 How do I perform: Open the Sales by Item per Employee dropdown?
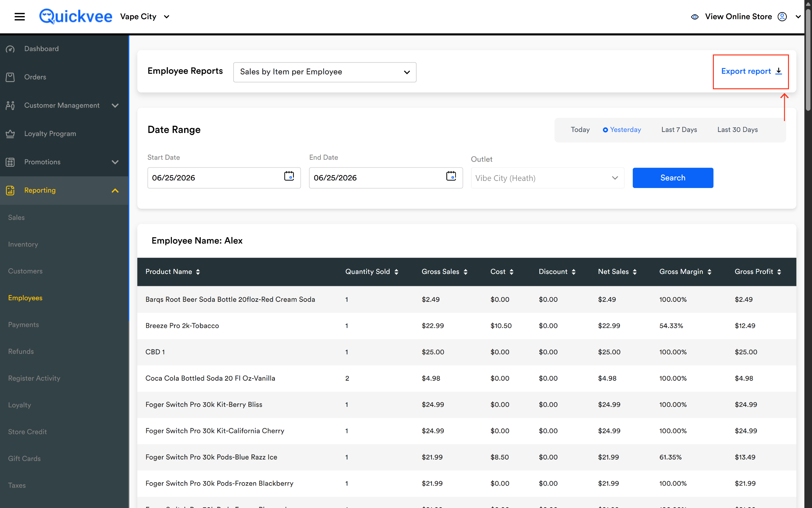[325, 72]
